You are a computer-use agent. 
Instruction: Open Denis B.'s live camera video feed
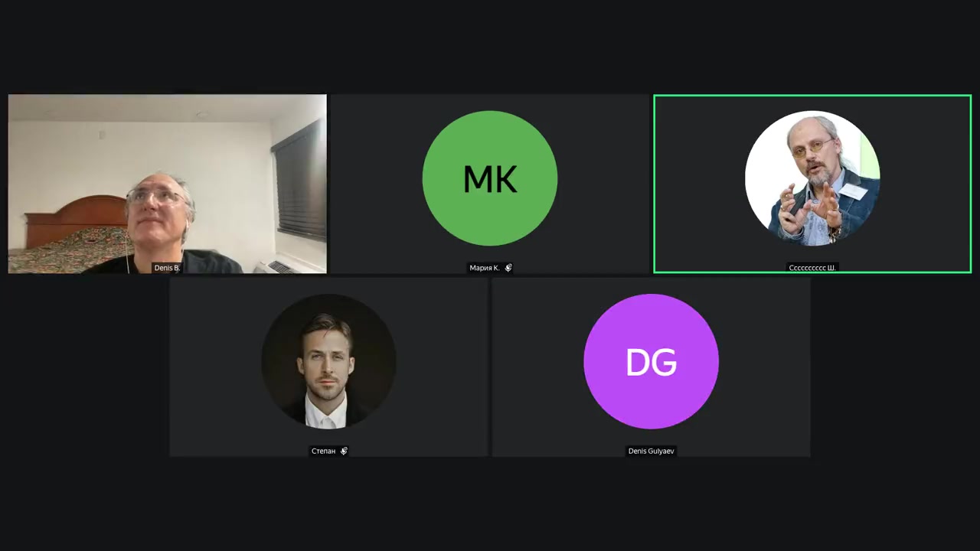[x=167, y=184]
